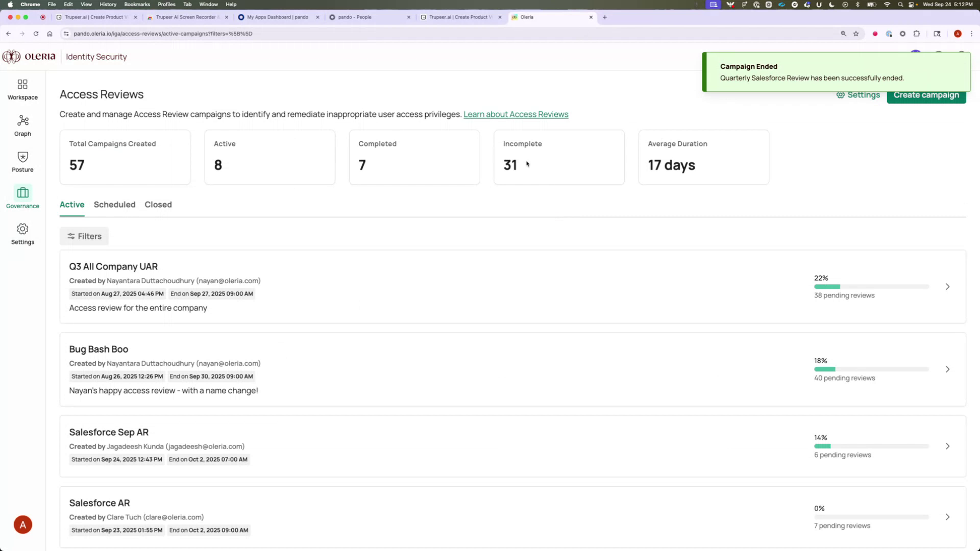Click the 22% progress bar
Screen dimensions: 980x551
871,286
